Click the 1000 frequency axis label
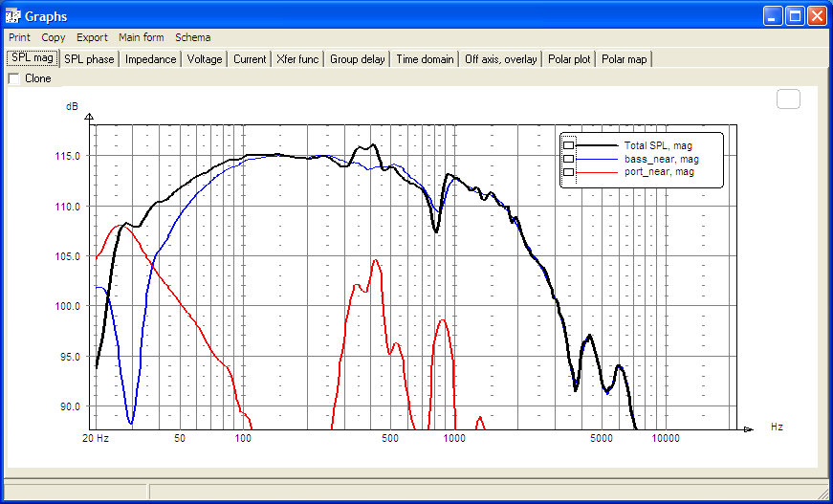Viewport: 833px width, 504px height. pos(453,439)
